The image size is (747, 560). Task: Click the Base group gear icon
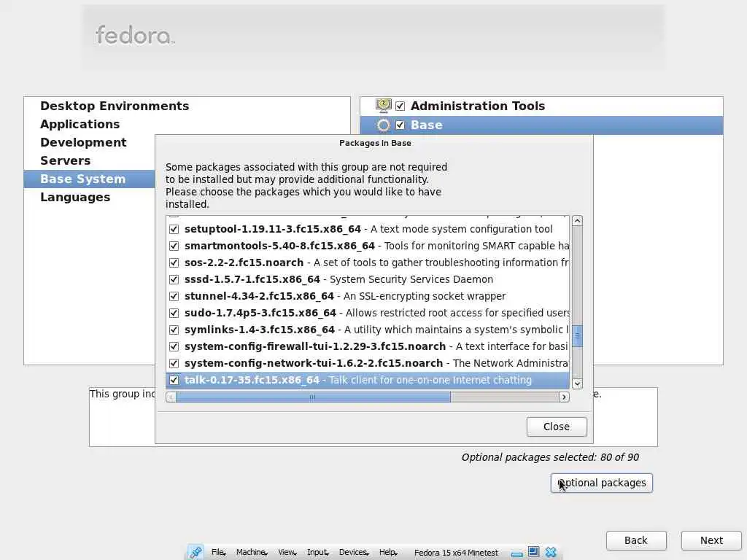384,125
